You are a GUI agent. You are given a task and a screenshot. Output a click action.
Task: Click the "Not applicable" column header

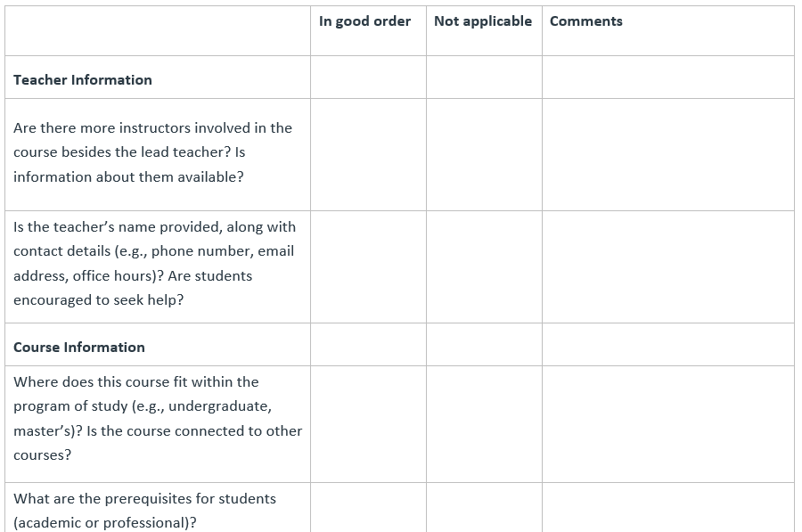(483, 21)
